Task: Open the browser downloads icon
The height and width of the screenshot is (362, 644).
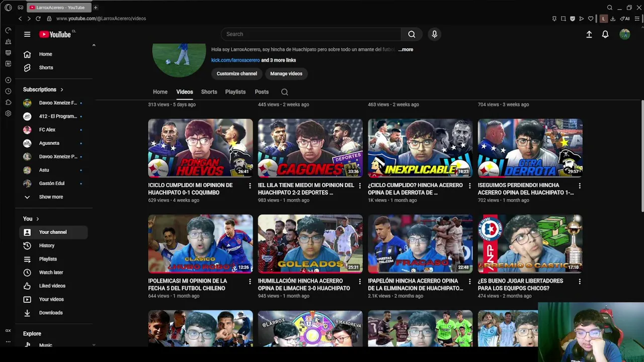Action: [613, 19]
